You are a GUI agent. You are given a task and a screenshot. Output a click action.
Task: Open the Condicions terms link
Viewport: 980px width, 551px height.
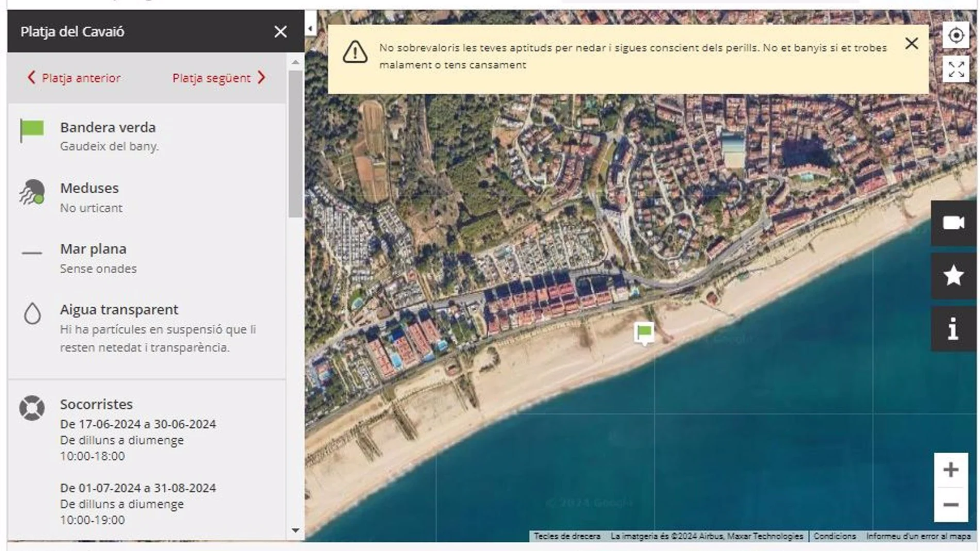coord(835,536)
